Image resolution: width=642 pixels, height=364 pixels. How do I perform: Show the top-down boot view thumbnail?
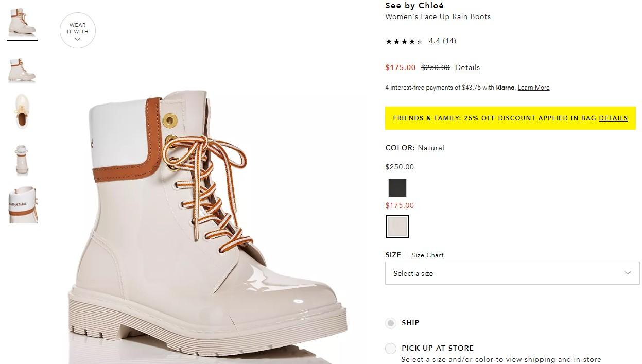(23, 111)
